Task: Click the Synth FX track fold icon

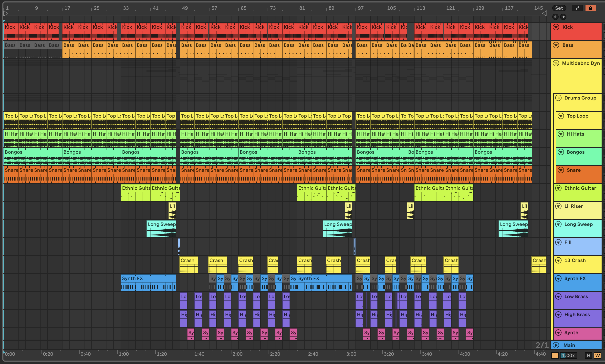Action: [x=558, y=278]
